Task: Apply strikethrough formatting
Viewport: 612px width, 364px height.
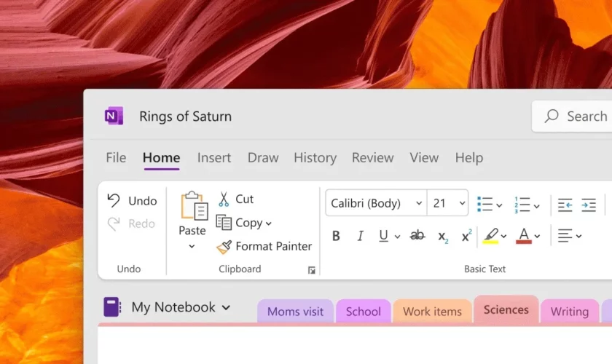Action: [417, 236]
